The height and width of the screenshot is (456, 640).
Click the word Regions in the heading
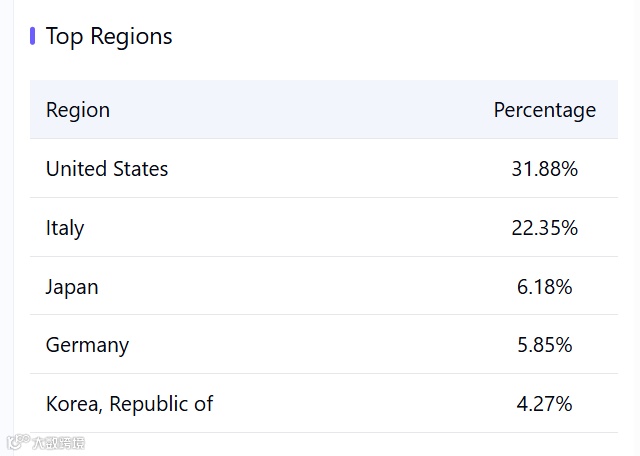coord(131,36)
